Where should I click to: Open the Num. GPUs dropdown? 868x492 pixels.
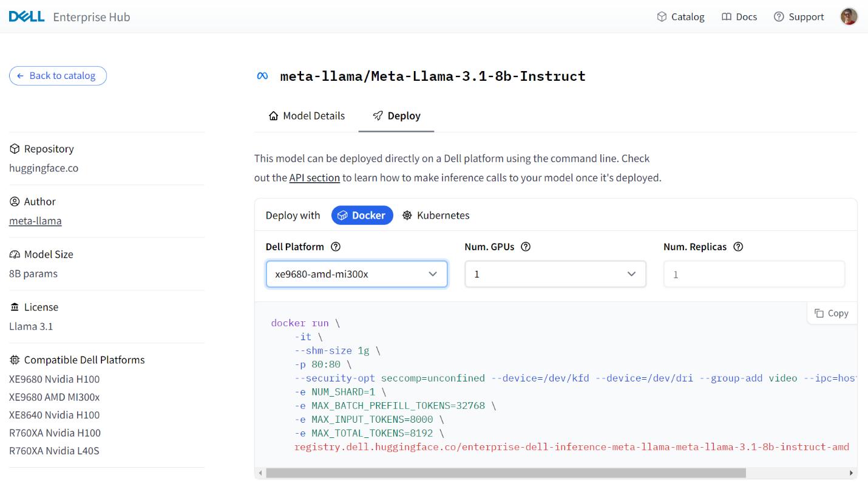pos(555,274)
